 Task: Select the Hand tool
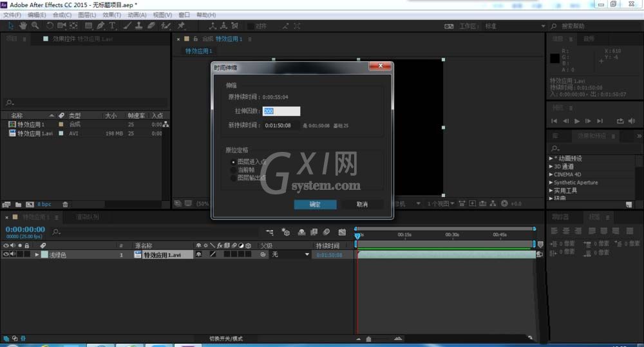[23, 26]
